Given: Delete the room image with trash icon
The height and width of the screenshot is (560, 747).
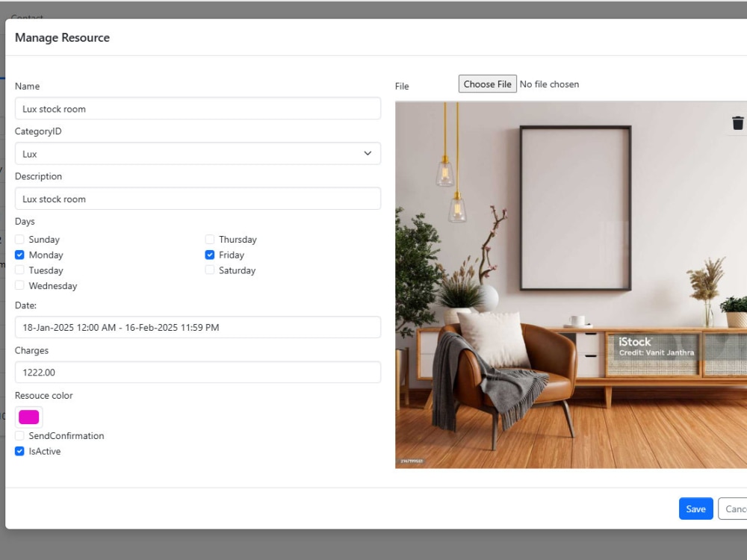Looking at the screenshot, I should coord(737,123).
